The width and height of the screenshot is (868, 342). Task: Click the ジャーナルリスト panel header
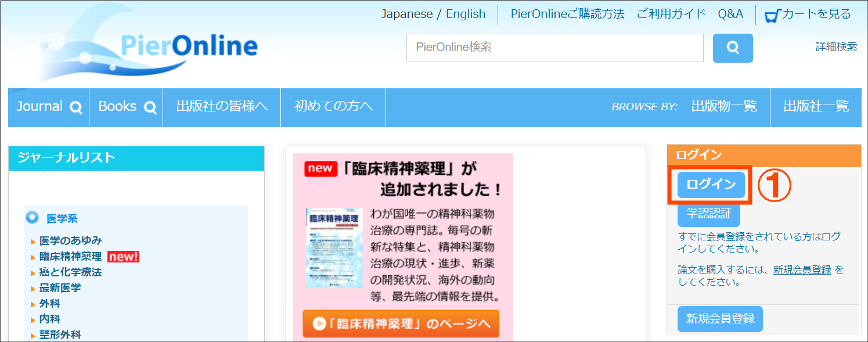pyautogui.click(x=136, y=158)
